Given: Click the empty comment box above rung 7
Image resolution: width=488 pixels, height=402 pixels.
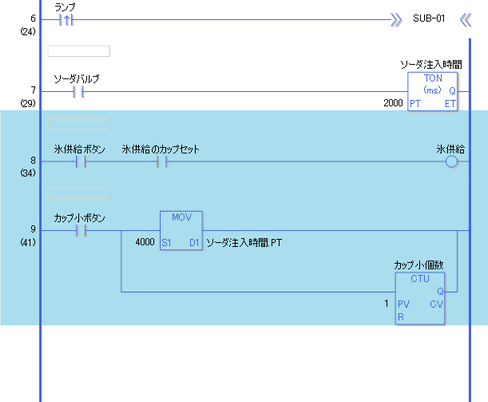Looking at the screenshot, I should [x=79, y=51].
